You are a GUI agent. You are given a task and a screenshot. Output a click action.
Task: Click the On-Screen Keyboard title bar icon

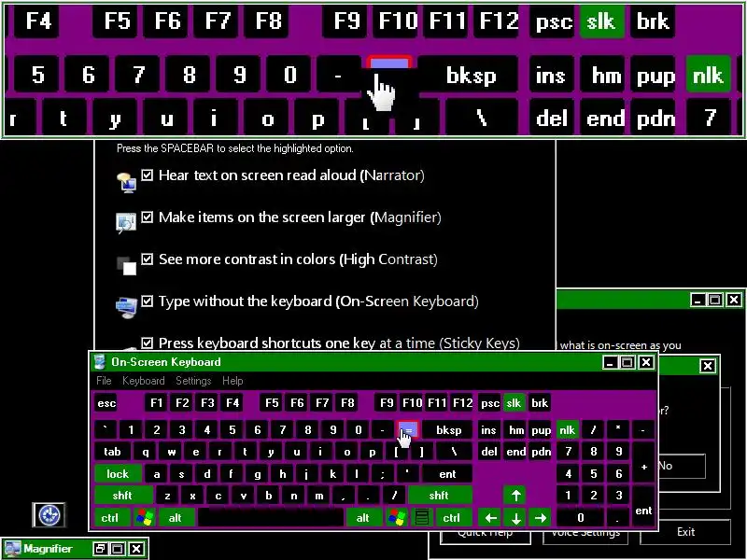(100, 362)
